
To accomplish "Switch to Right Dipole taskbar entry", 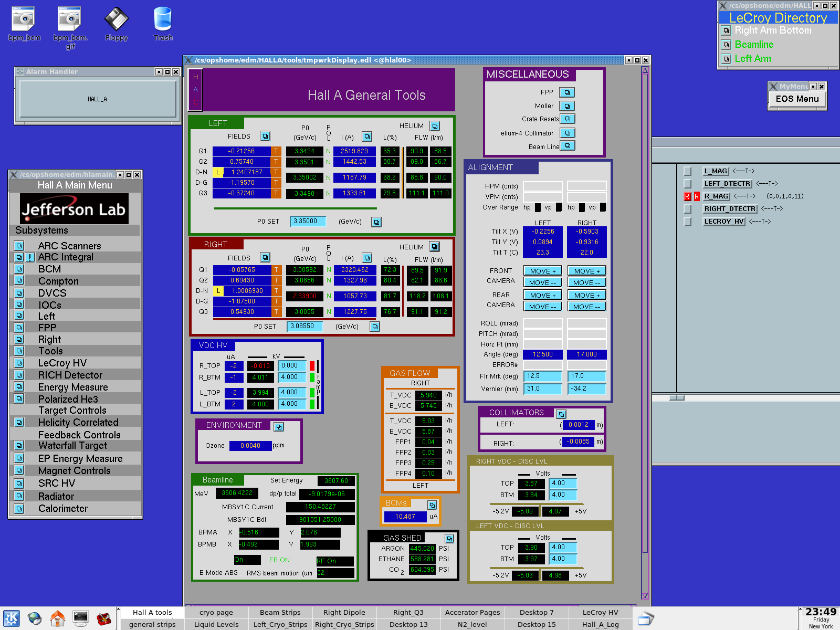I will 344,613.
